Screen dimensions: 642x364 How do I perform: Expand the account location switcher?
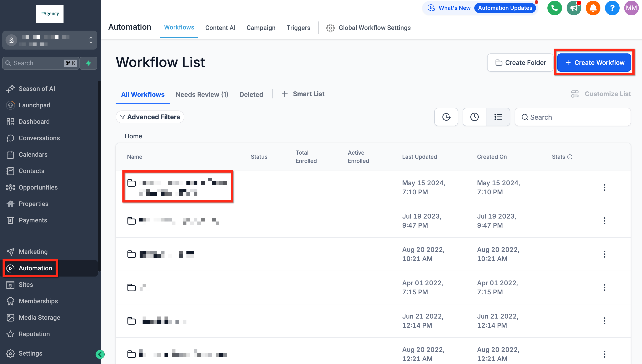click(90, 40)
